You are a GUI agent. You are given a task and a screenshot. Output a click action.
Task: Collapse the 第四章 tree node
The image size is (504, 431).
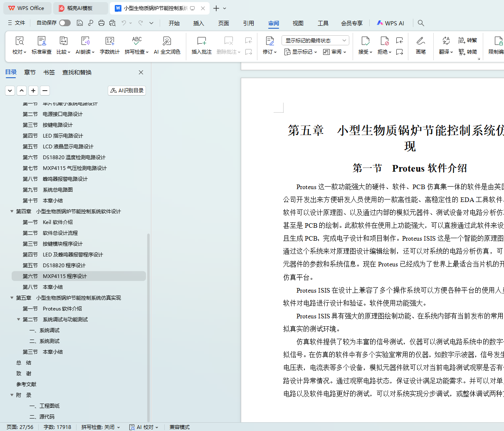[12, 212]
